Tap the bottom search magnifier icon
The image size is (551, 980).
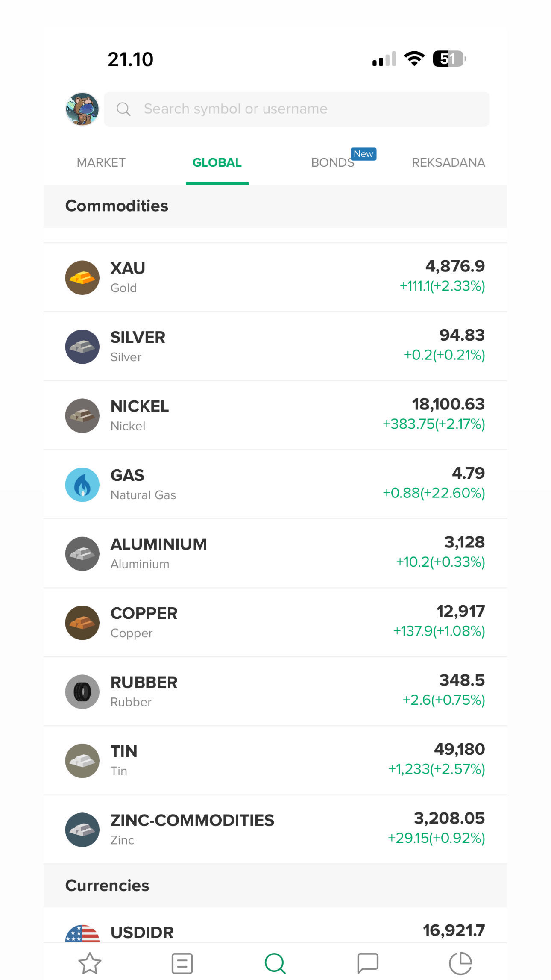[x=275, y=963]
